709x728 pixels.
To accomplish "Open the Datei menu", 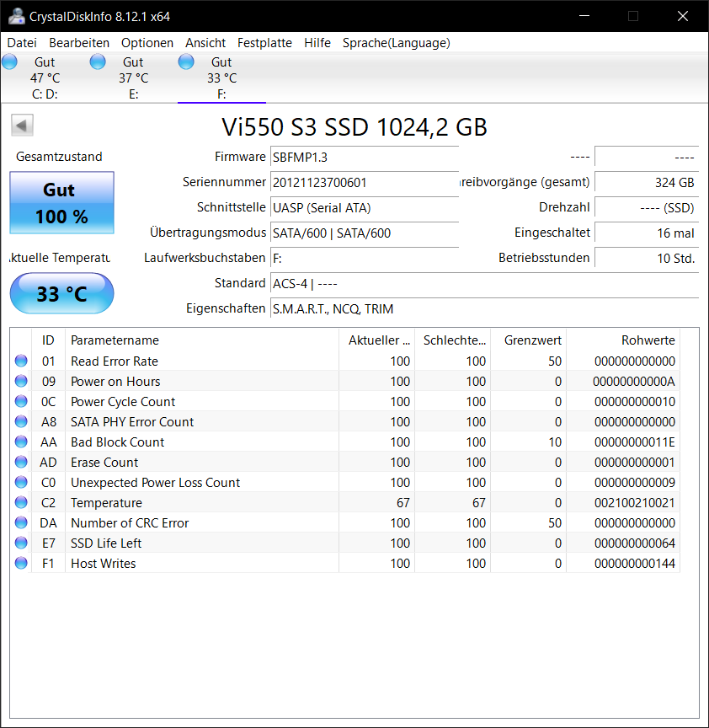I will (22, 43).
